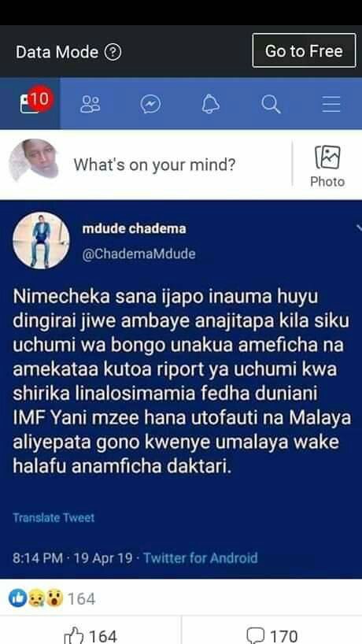Open the hamburger menu icon

331,105
